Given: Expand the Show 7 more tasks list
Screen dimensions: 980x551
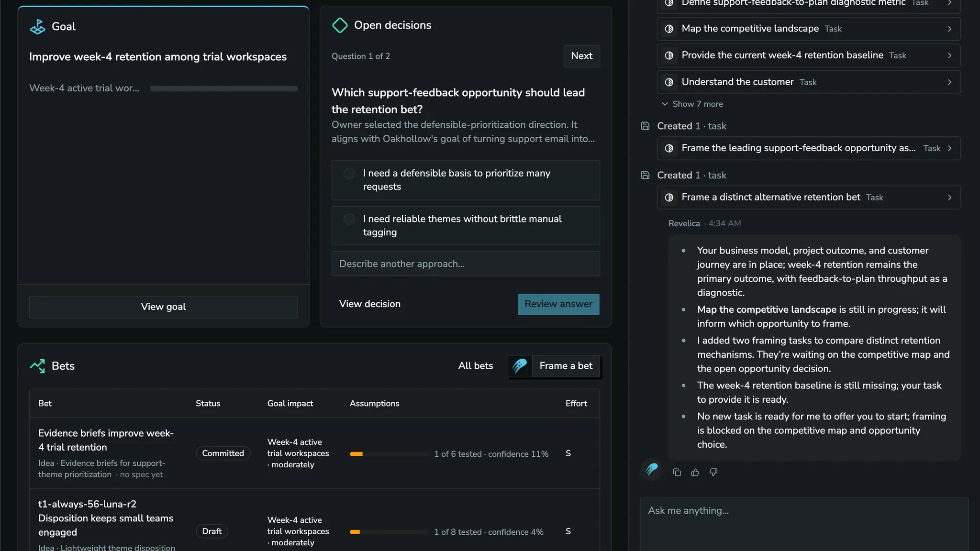Looking at the screenshot, I should tap(692, 104).
